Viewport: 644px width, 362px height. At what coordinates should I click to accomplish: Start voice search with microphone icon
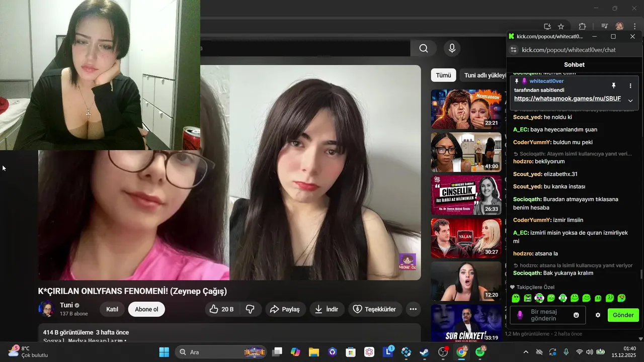(x=452, y=48)
